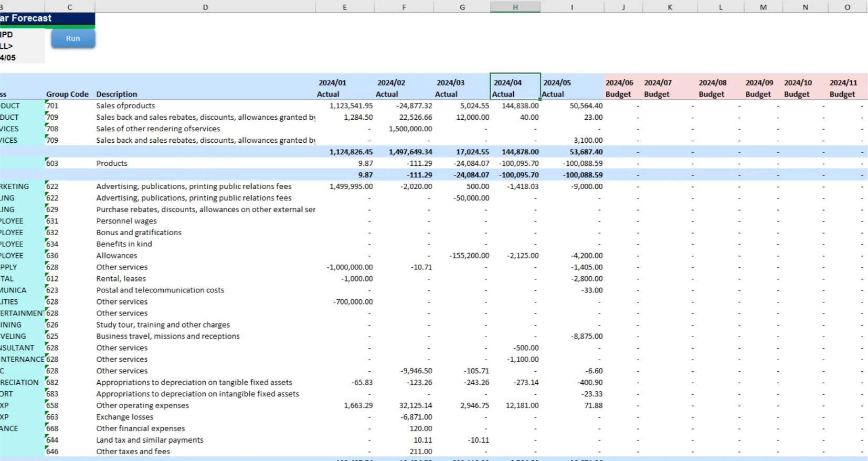Click the 'Sales ofproducts' description cell
Screen dimensions: 868x461
tap(125, 106)
